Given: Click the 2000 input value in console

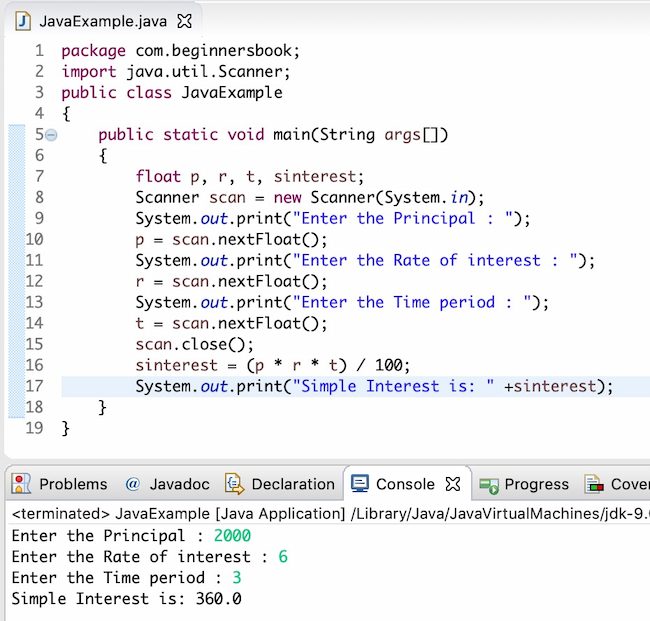Looking at the screenshot, I should (232, 535).
